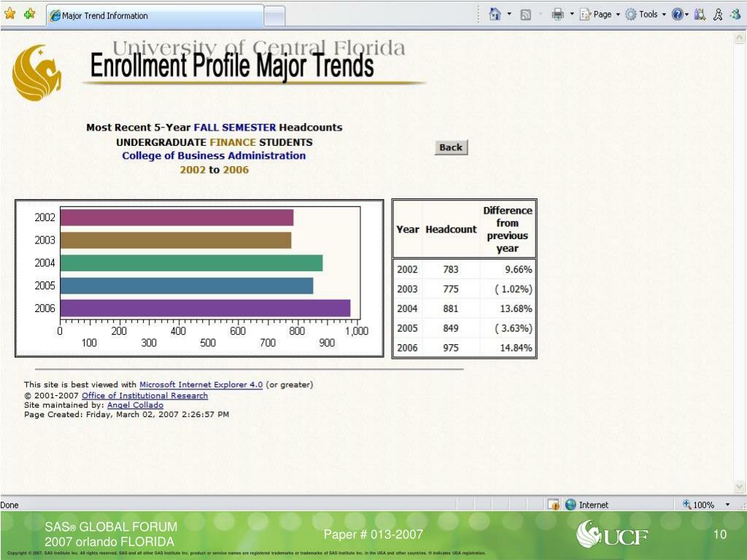This screenshot has width=747, height=560.
Task: Open the Angel Collado link
Action: [x=135, y=405]
